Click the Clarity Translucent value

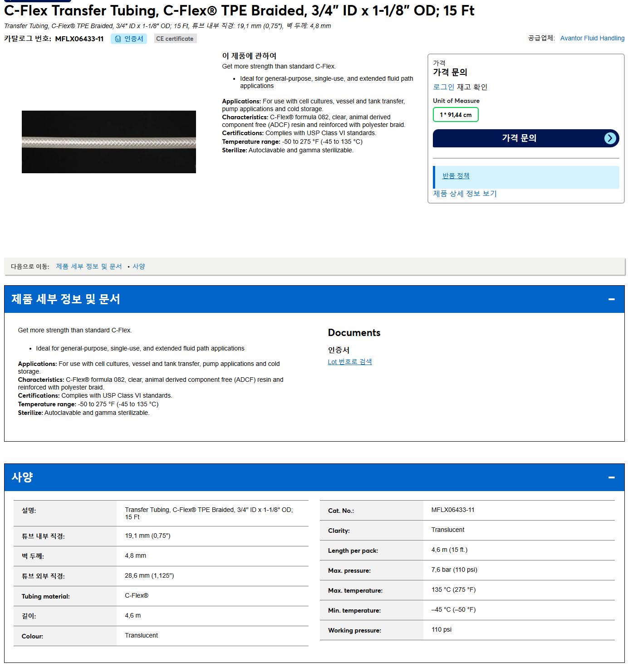448,530
